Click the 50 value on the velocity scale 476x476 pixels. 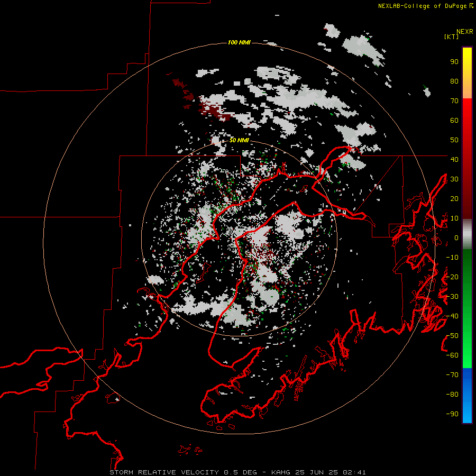[x=454, y=140]
